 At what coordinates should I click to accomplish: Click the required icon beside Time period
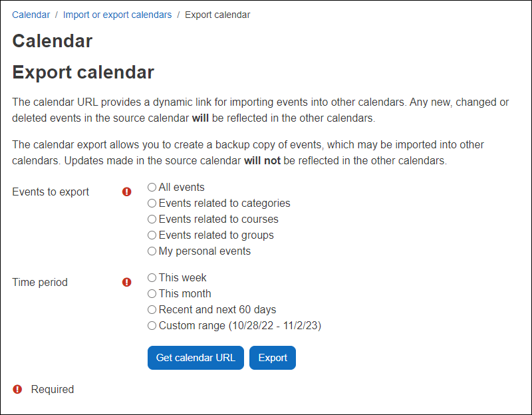tap(126, 282)
